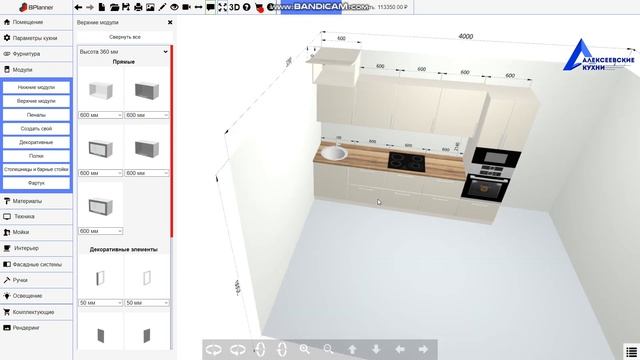Click the redo forward arrow
This screenshot has width=640, height=360.
[90, 7]
